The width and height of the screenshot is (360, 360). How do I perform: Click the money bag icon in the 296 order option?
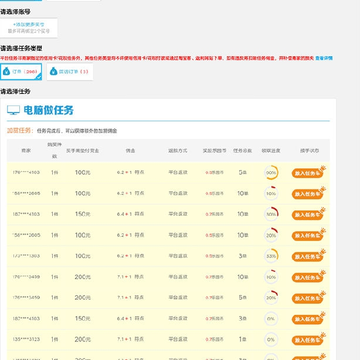[6, 71]
